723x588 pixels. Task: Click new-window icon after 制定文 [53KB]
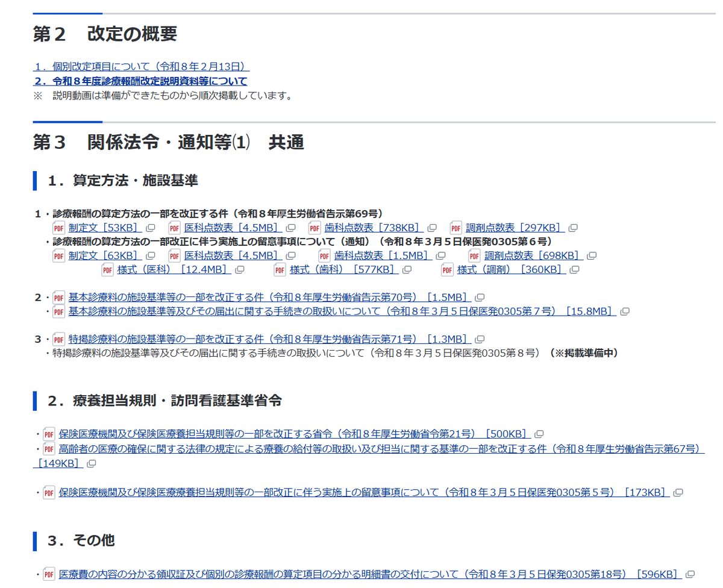[151, 228]
